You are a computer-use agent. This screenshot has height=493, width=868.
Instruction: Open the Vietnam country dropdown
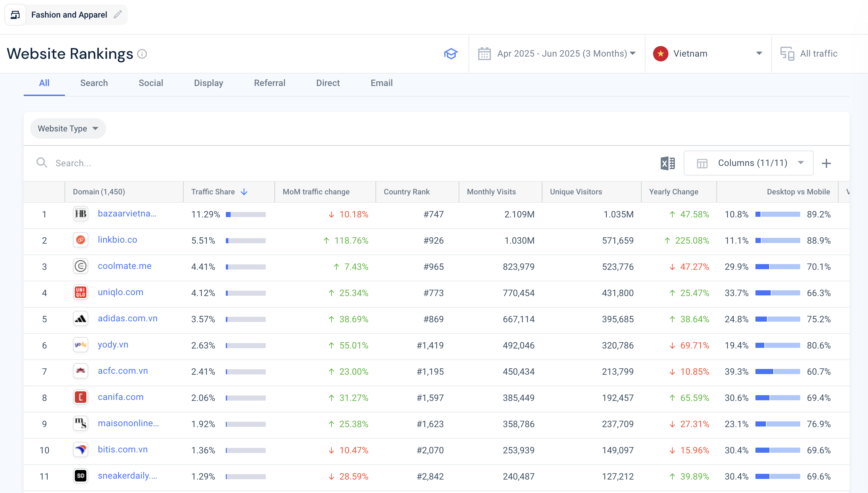point(709,53)
